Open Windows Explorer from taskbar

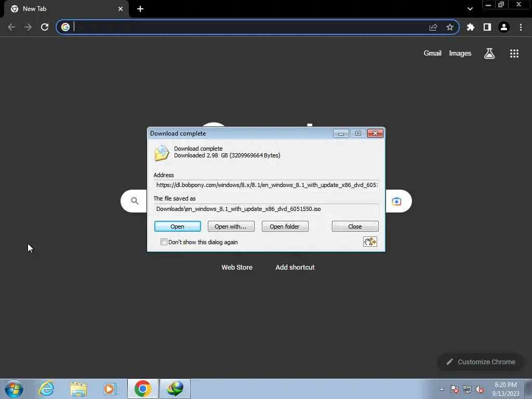(78, 389)
